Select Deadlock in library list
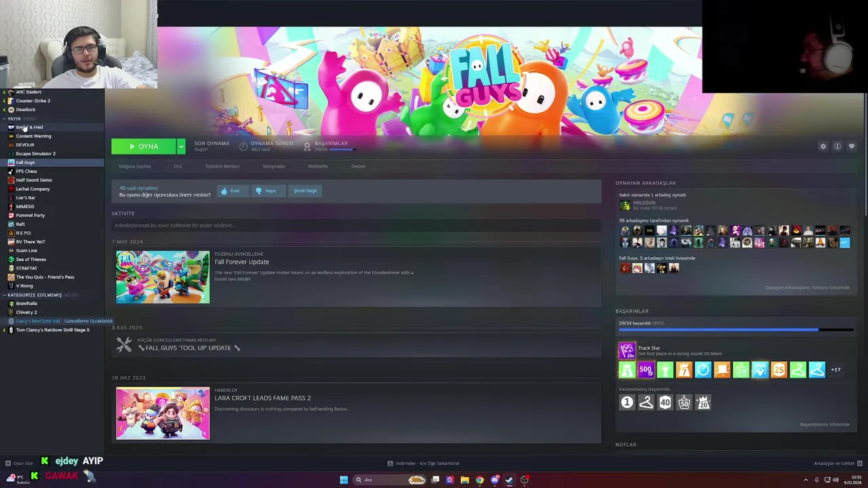868x488 pixels. (25, 109)
